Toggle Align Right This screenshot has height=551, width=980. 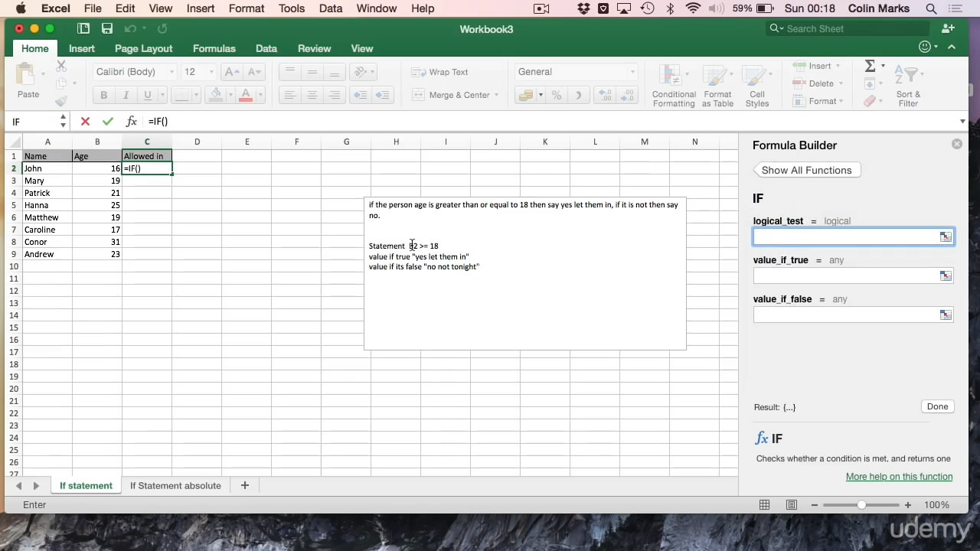(334, 95)
